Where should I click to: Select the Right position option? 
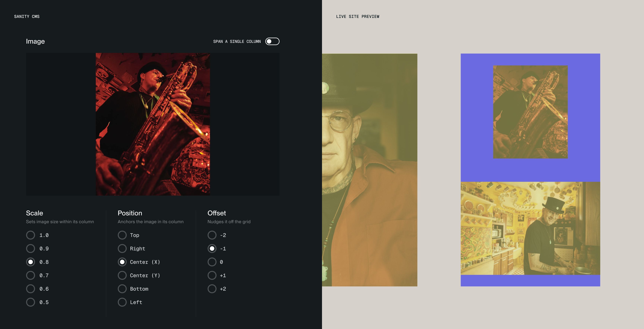click(122, 249)
